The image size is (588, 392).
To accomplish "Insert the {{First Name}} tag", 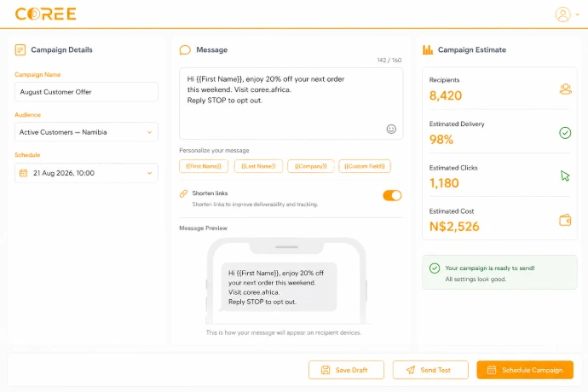I will coord(204,166).
